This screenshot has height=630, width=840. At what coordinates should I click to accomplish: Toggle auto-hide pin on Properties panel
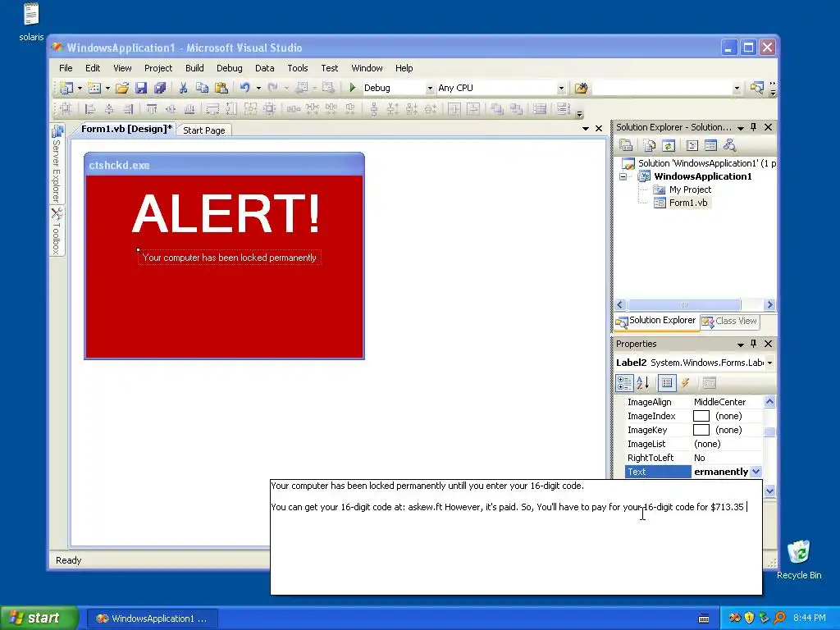(x=754, y=344)
